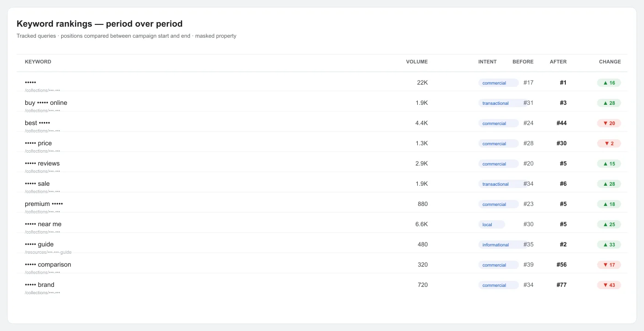
Task: Click Before position #31
Action: pos(529,103)
